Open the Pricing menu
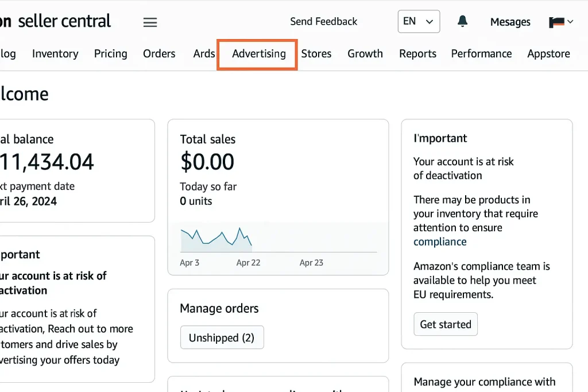Image resolution: width=588 pixels, height=392 pixels. 111,54
